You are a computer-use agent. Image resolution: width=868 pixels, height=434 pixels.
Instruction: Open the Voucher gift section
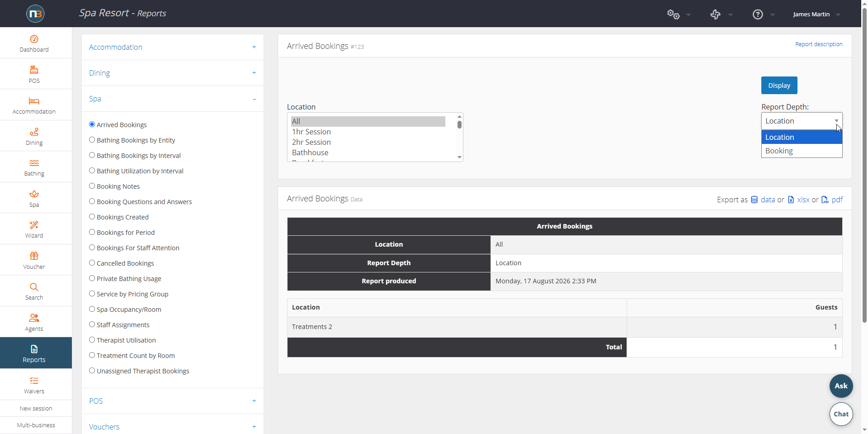34,261
